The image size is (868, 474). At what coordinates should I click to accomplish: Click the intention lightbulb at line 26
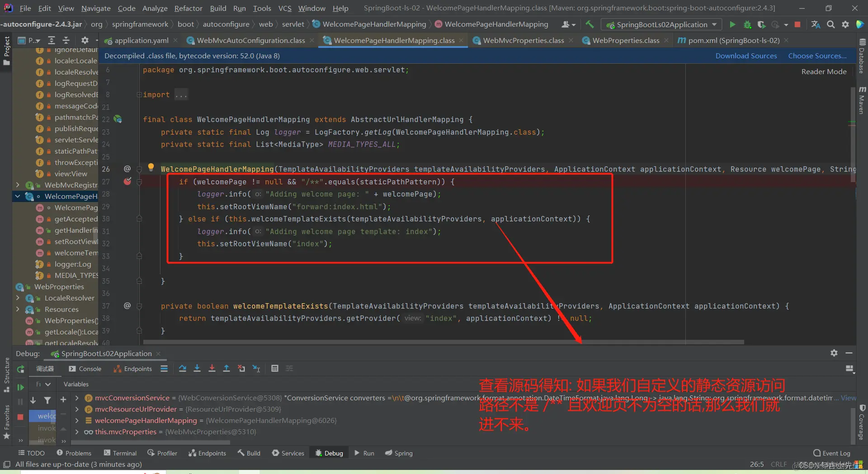151,167
